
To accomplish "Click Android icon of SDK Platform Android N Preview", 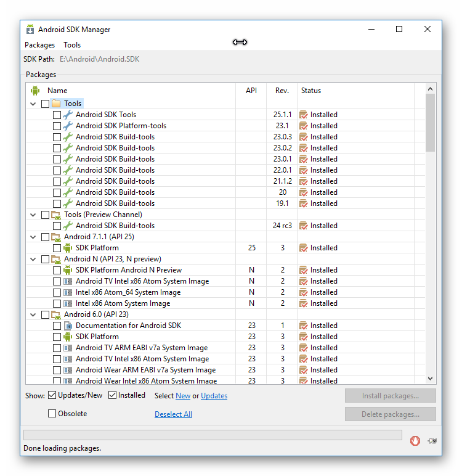I will click(68, 270).
